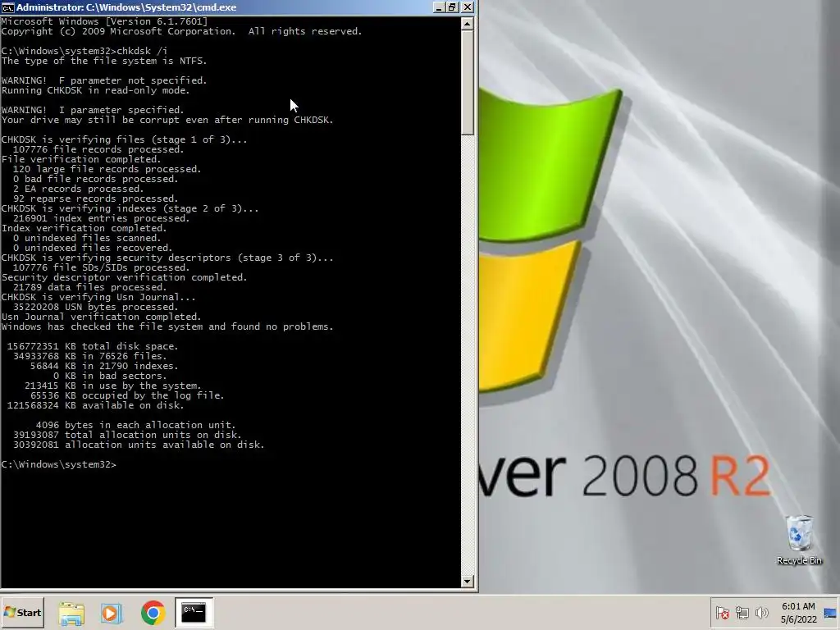Click '156772351 KB total disk space.' line

93,347
